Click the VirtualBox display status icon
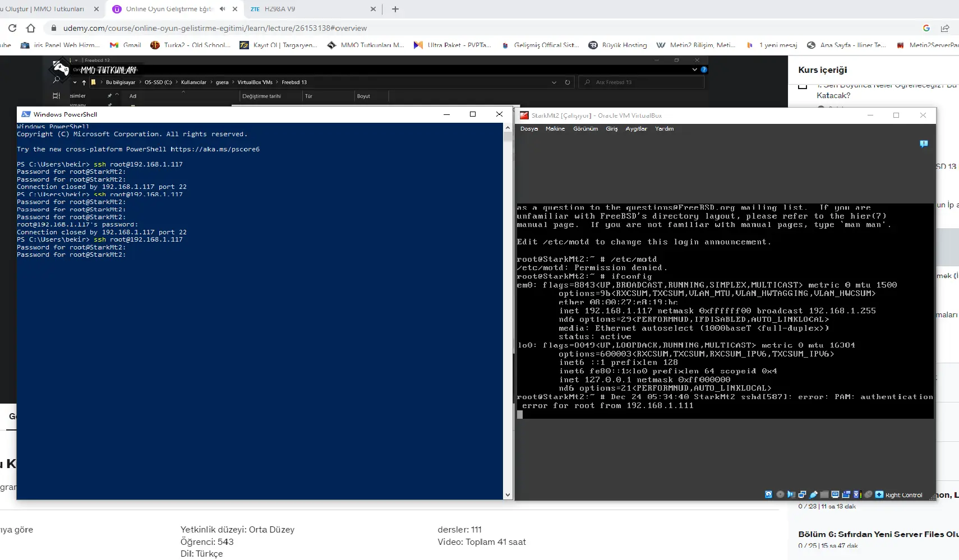Image resolution: width=959 pixels, height=560 pixels. coord(835,494)
